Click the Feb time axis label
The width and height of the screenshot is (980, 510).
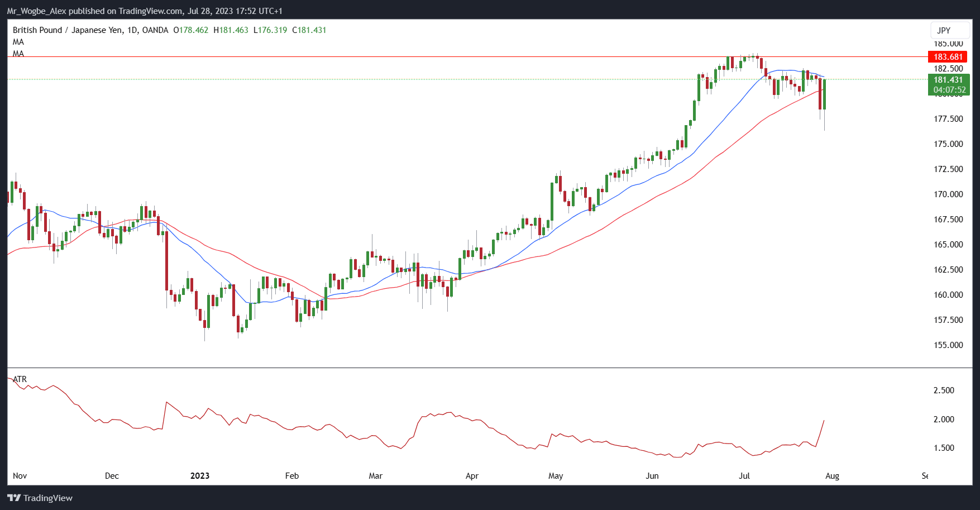[292, 475]
